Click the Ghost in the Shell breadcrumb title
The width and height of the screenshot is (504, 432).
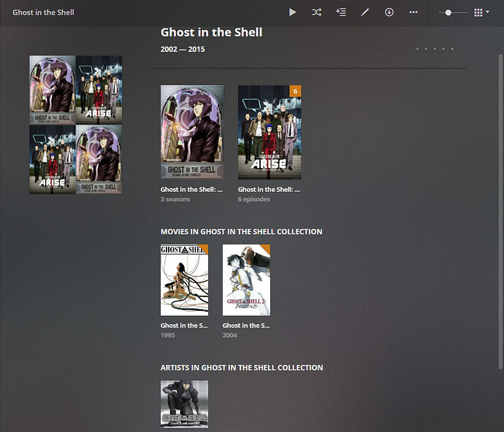(x=43, y=12)
